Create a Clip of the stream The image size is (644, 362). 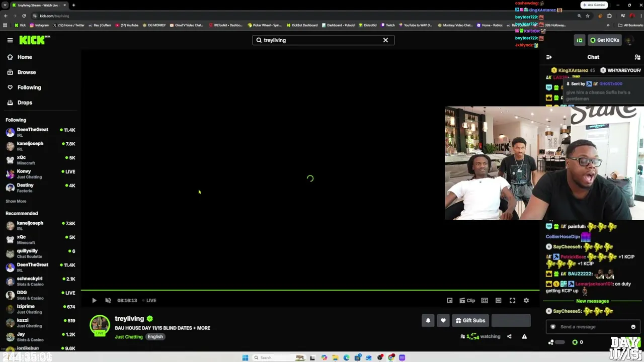pyautogui.click(x=467, y=301)
